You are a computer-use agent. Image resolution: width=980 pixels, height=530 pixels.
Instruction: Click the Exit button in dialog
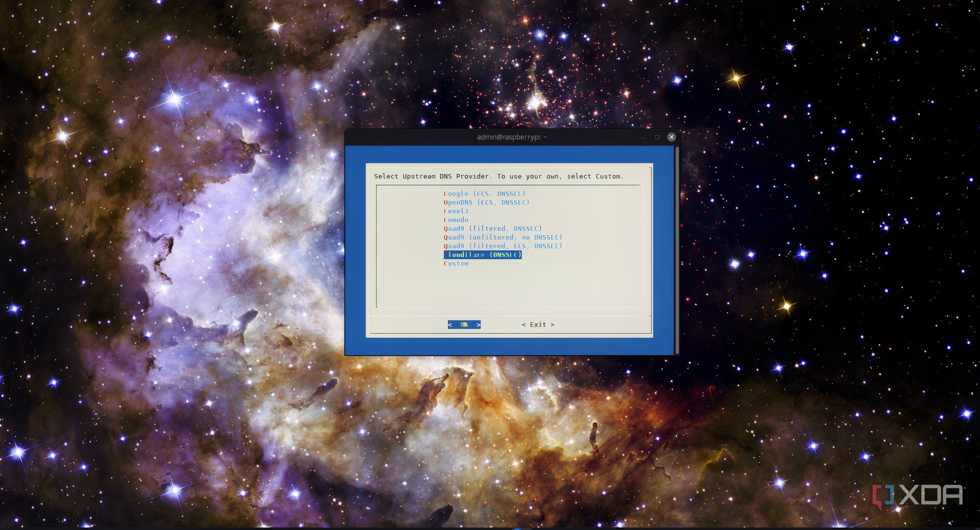[538, 324]
